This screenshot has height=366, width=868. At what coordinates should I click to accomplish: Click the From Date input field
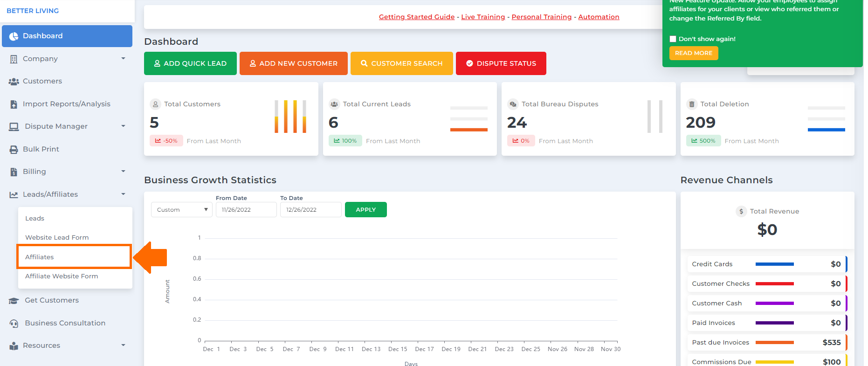tap(246, 210)
